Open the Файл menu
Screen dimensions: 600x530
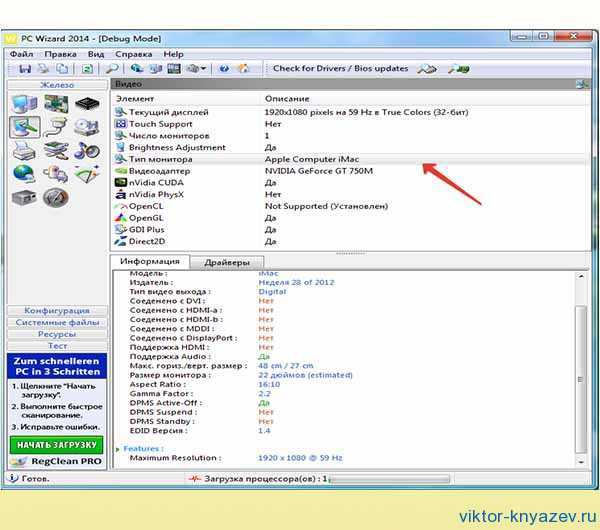coord(21,54)
